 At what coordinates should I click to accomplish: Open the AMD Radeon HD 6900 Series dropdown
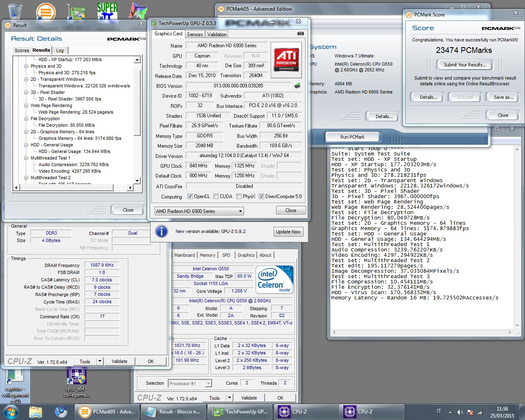click(x=199, y=211)
